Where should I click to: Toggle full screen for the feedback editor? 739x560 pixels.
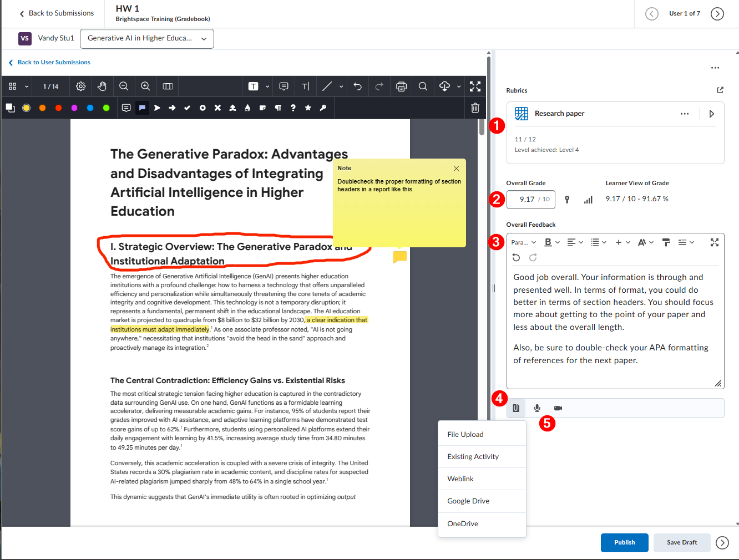(x=714, y=242)
